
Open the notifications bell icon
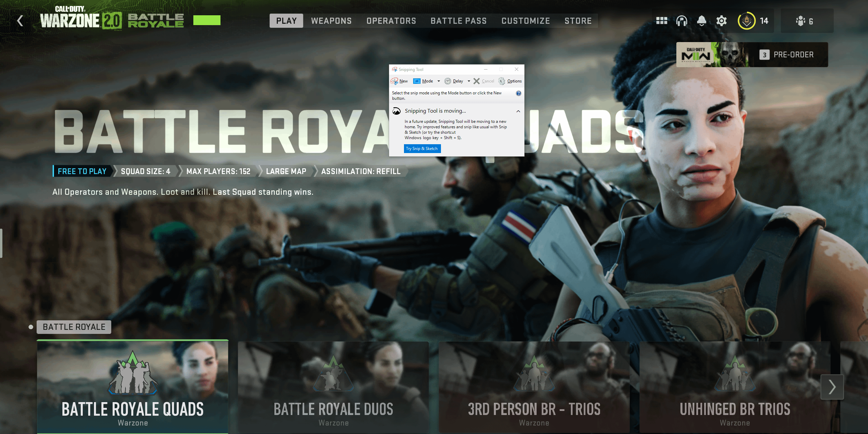[701, 21]
